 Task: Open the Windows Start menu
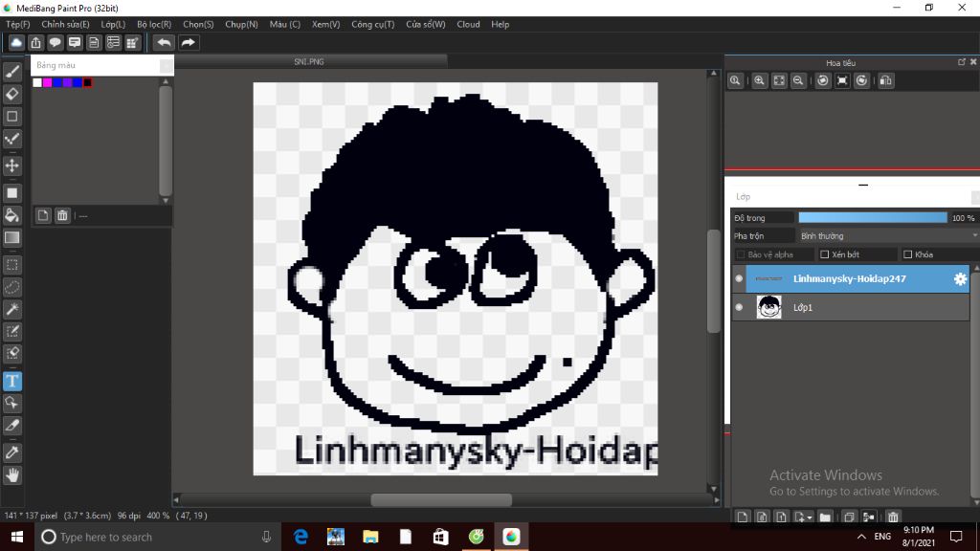(17, 537)
